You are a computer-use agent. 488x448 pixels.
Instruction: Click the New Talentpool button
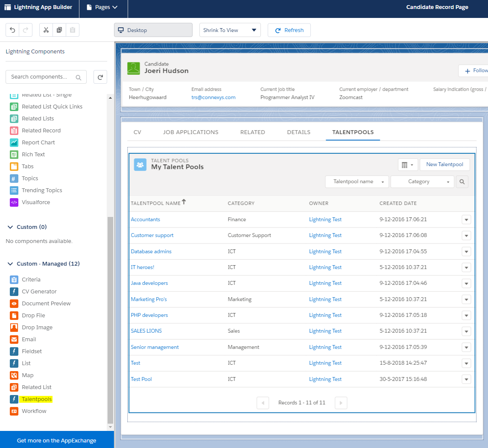(x=444, y=165)
